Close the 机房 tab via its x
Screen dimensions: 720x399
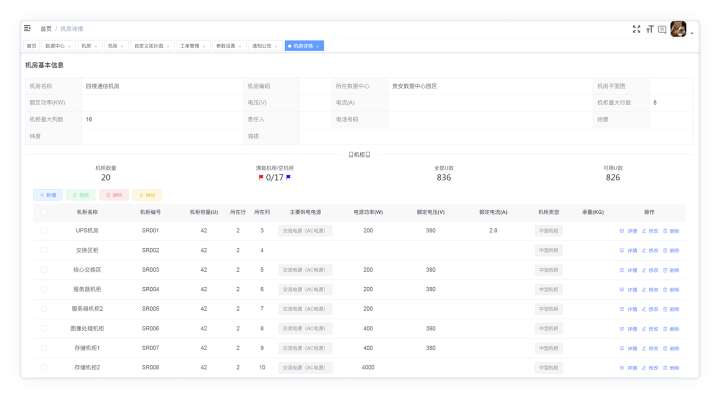pos(96,46)
